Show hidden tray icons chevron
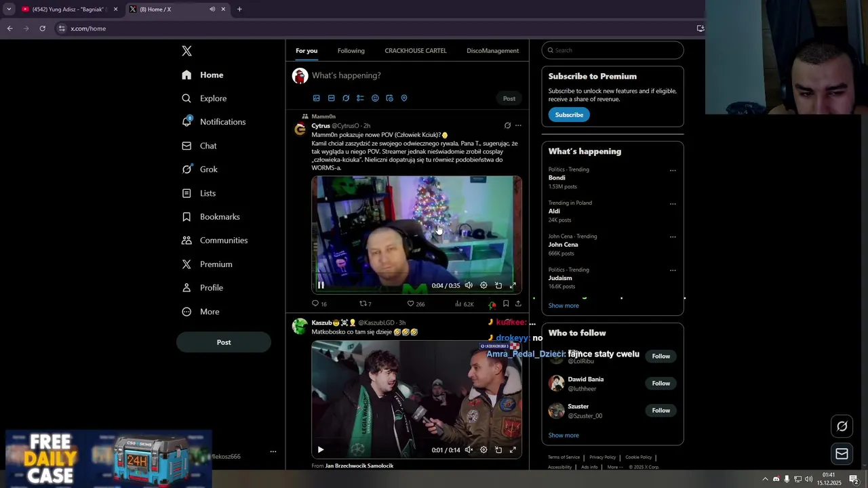This screenshot has height=488, width=868. 765,479
